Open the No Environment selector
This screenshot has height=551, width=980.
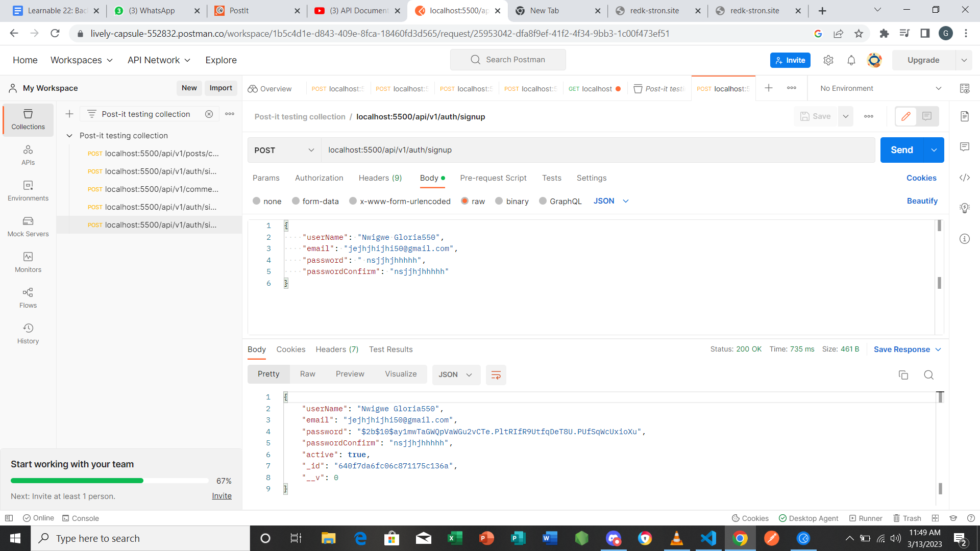pyautogui.click(x=880, y=88)
